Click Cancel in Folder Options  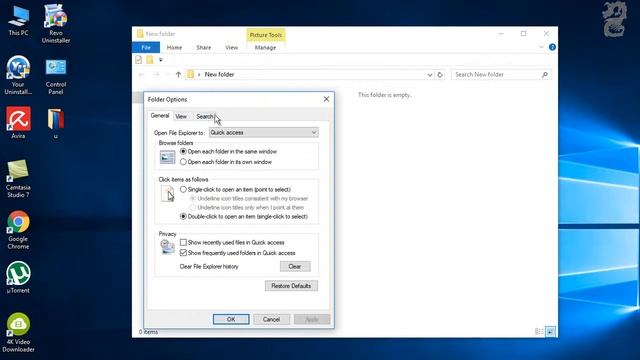tap(271, 319)
